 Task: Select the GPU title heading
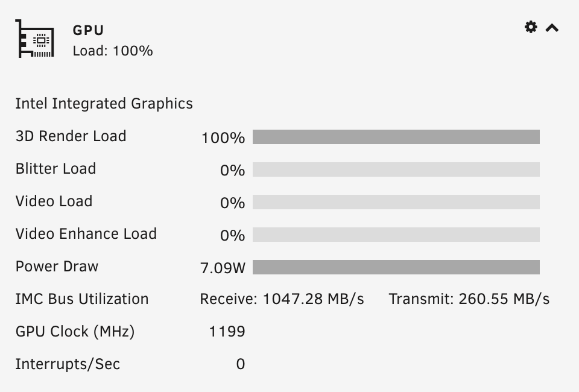click(x=88, y=30)
